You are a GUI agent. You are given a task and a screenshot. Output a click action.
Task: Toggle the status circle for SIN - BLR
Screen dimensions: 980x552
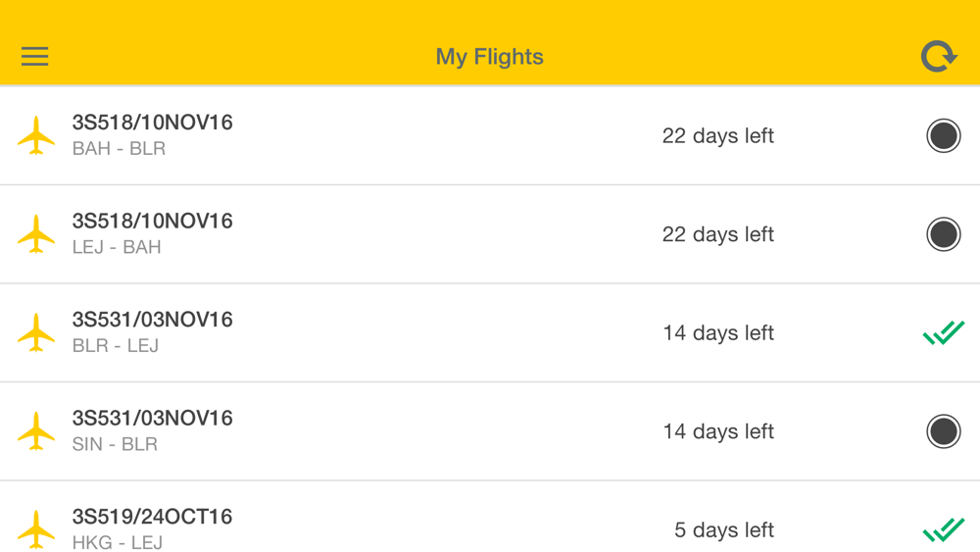pyautogui.click(x=943, y=431)
